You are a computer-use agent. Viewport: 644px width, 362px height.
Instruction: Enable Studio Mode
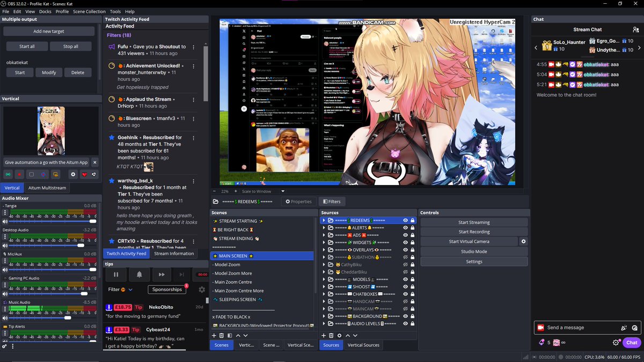coord(474,252)
